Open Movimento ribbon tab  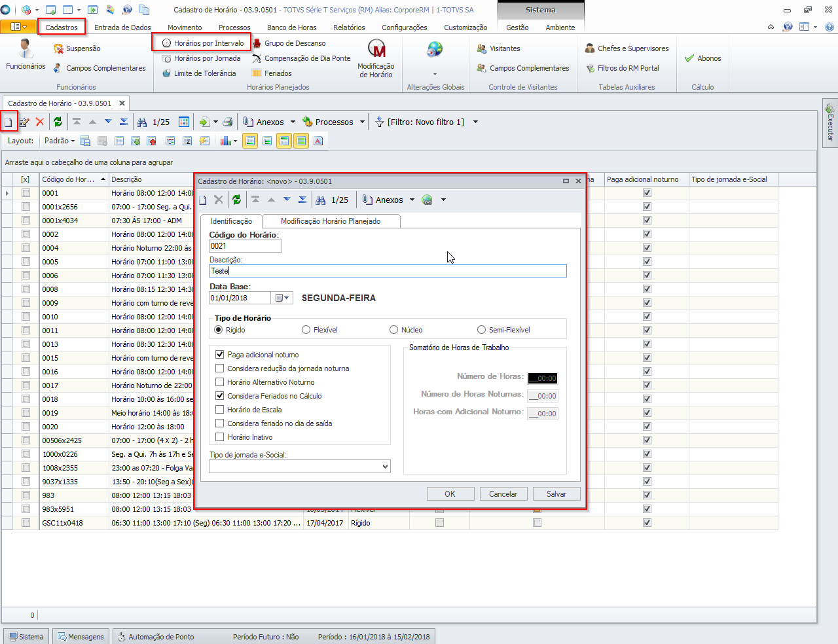pyautogui.click(x=185, y=27)
